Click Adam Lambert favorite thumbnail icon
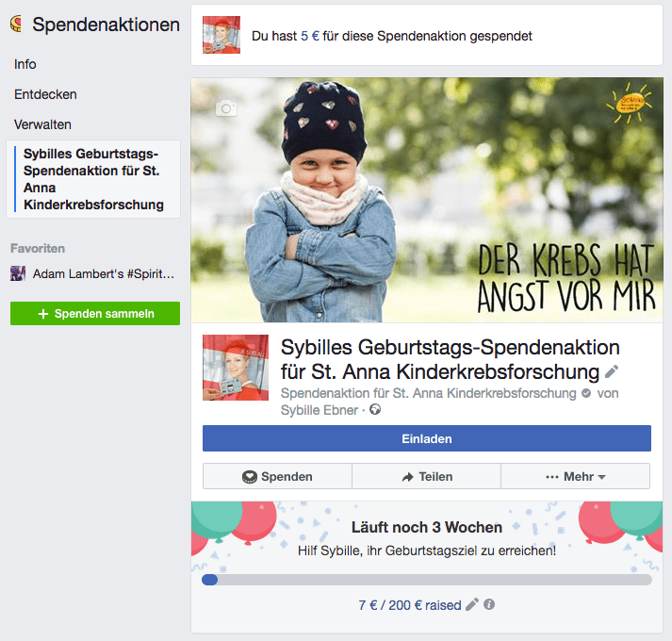This screenshot has width=672, height=641. click(18, 273)
